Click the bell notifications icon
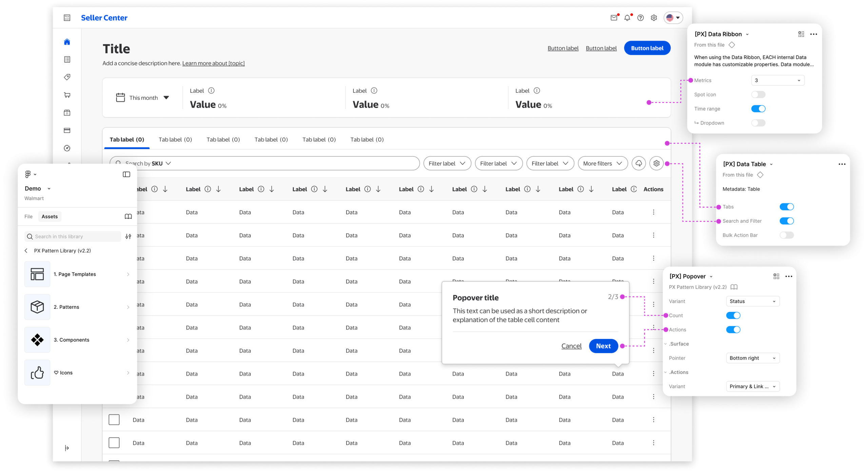Screen dimensions: 868x472 tap(627, 18)
